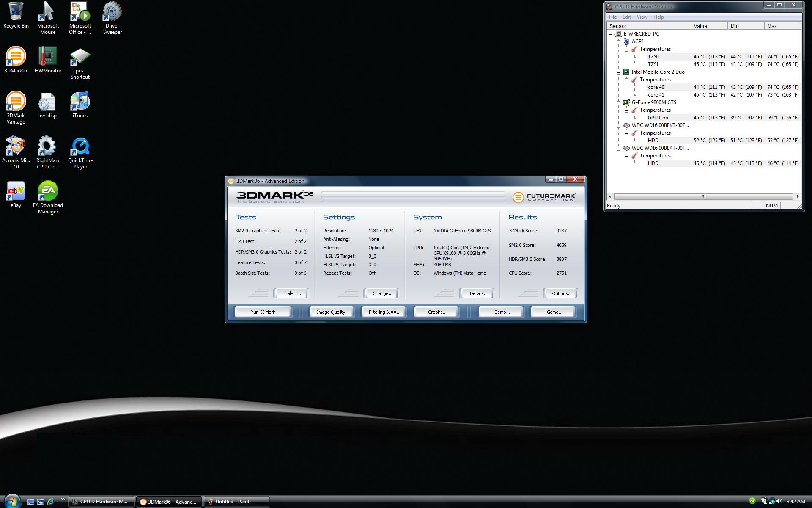Open the Recycle Bin desktop icon
The image size is (812, 508).
pos(16,16)
